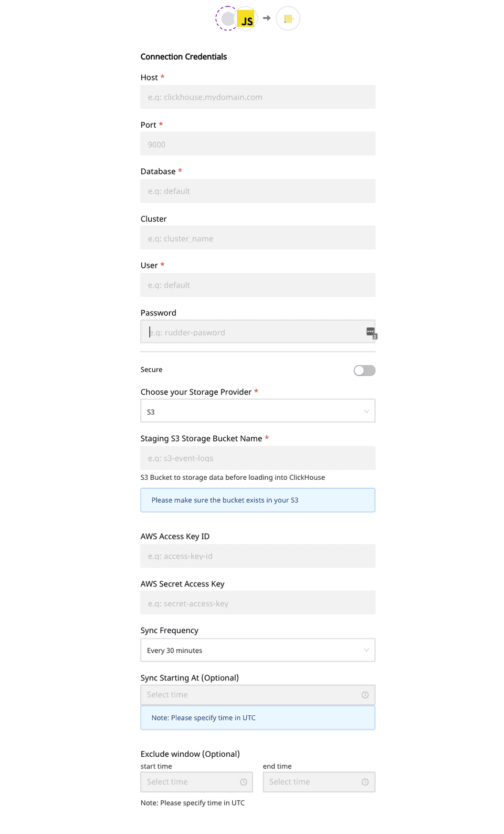Click the password manager icon in Password field
Image resolution: width=504 pixels, height=834 pixels.
click(371, 332)
